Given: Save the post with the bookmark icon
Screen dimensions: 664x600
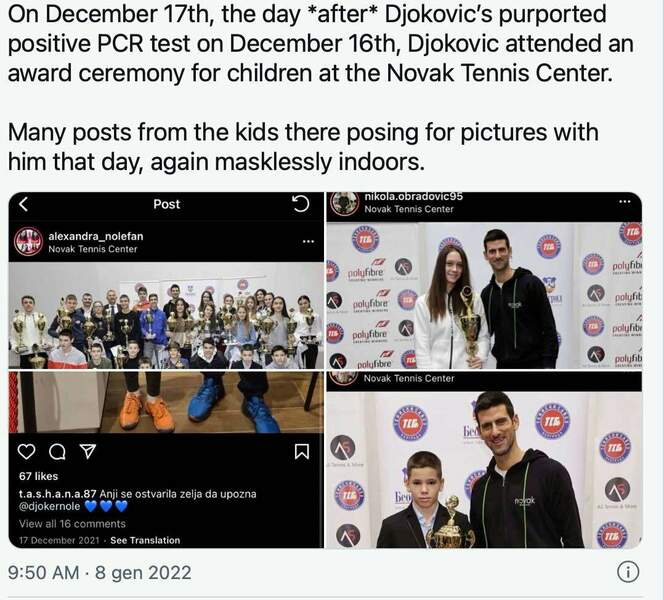Looking at the screenshot, I should tap(302, 452).
